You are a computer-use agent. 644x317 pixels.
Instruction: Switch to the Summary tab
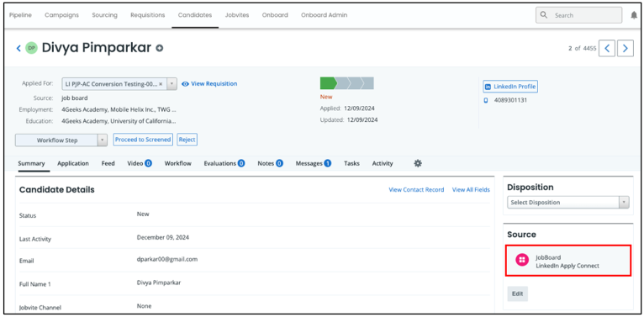(x=31, y=163)
